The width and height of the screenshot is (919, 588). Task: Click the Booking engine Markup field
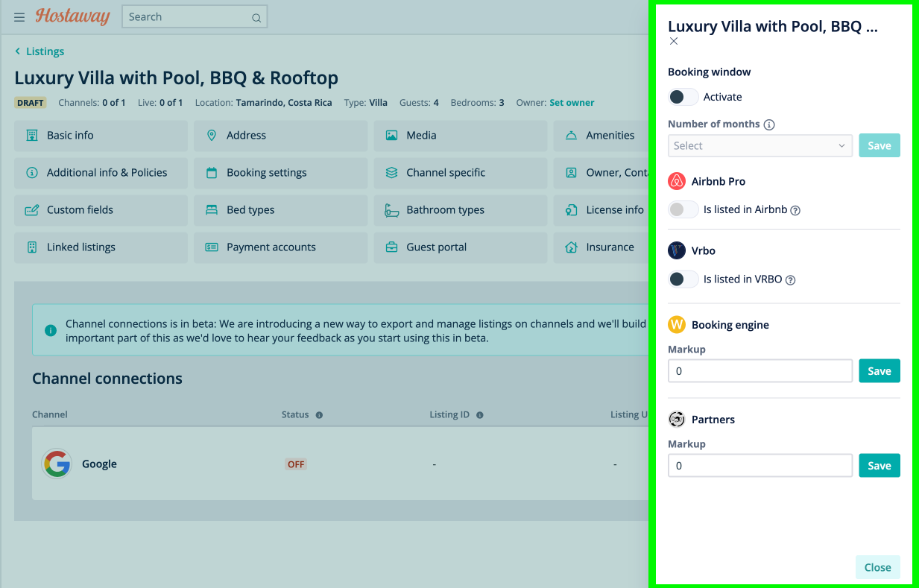point(760,371)
